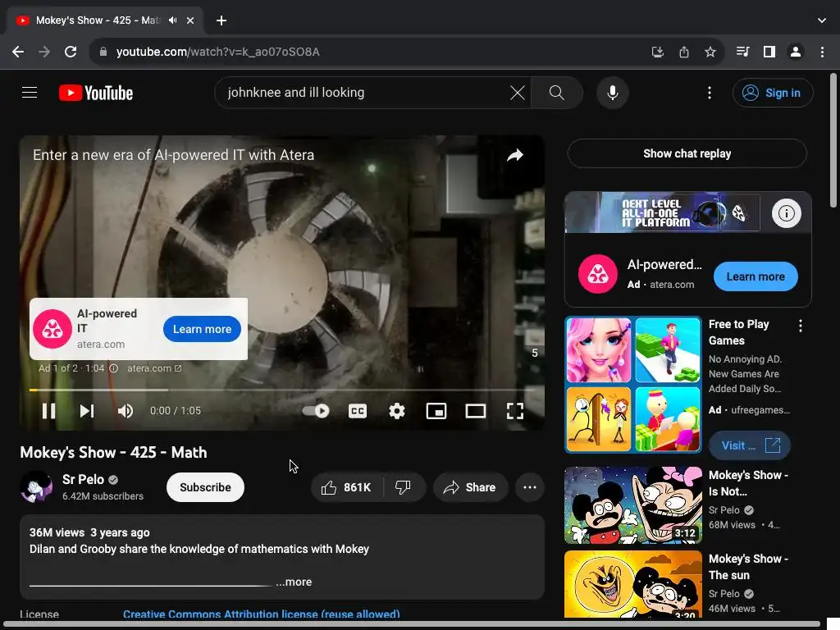Enable theater mode view

(476, 411)
